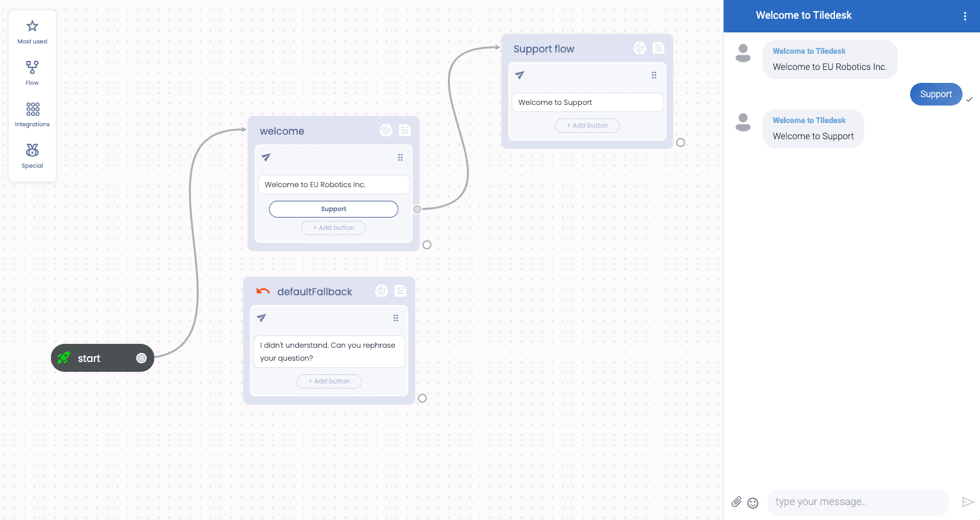Screen dimensions: 980x520
Task: Open the chat widget three-dot menu
Action: (965, 16)
